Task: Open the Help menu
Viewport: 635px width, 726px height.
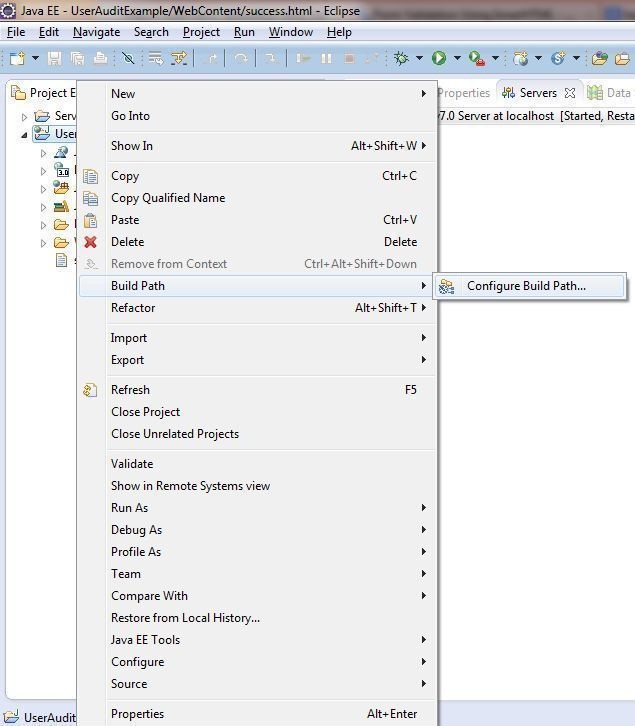Action: click(339, 32)
